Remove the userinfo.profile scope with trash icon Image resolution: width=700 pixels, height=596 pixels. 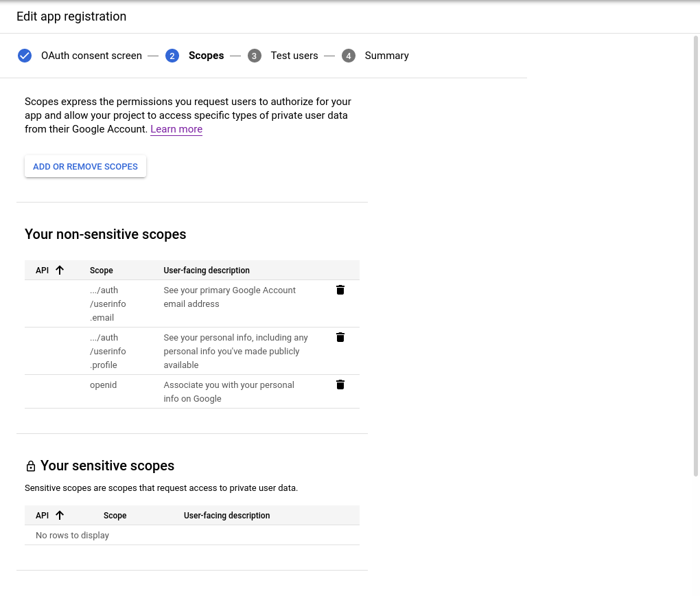pyautogui.click(x=340, y=337)
